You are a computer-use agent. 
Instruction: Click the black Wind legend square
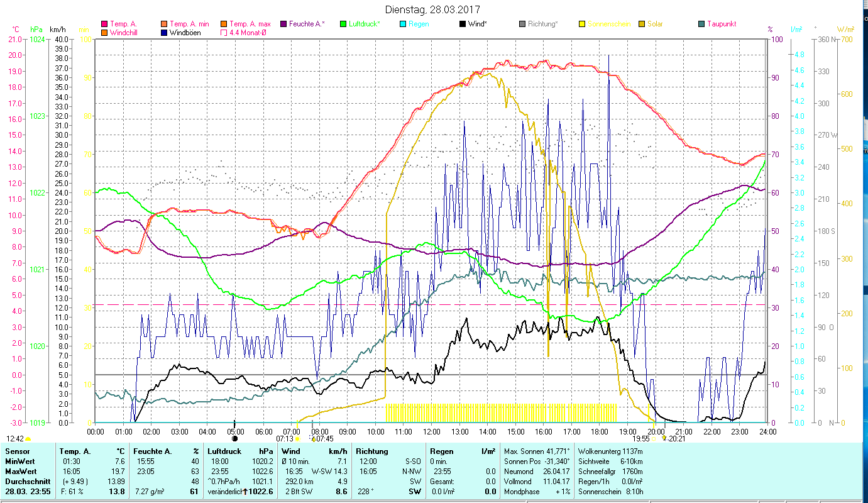tap(463, 24)
